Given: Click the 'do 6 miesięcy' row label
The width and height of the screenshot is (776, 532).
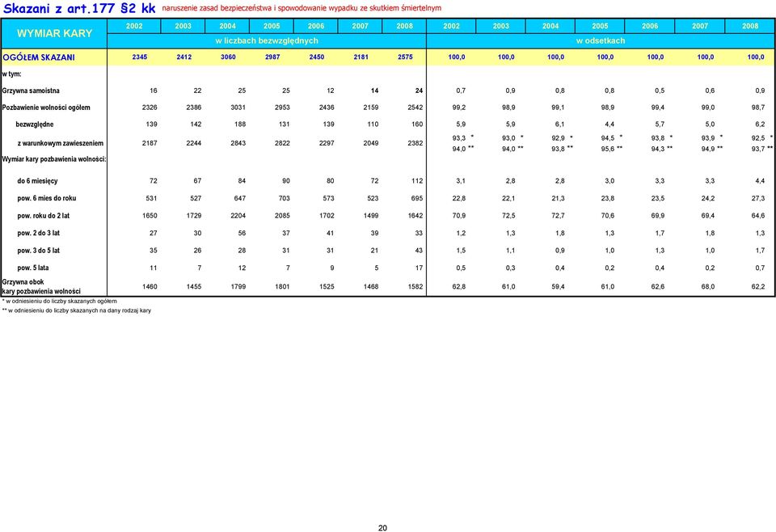Looking at the screenshot, I should point(37,180).
